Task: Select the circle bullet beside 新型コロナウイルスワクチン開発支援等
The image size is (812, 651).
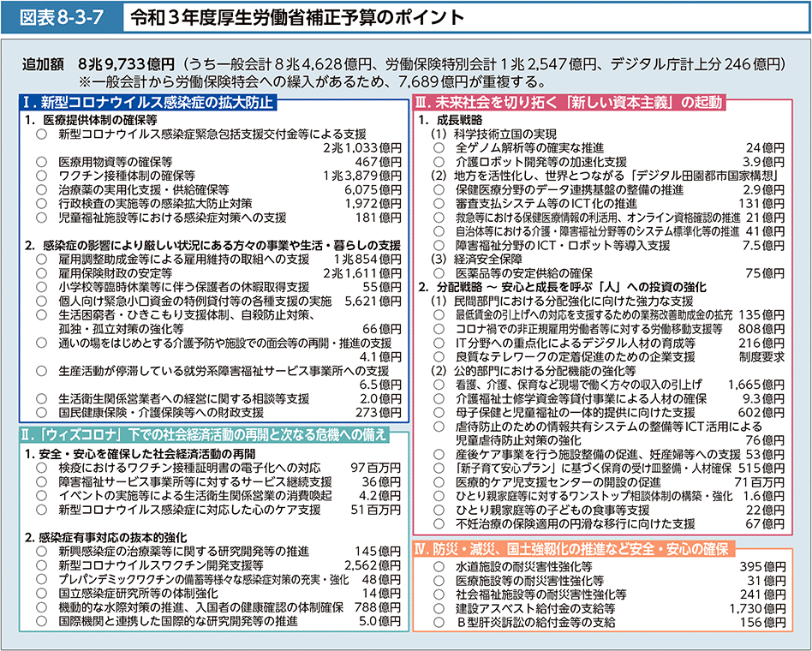Action: [x=41, y=565]
